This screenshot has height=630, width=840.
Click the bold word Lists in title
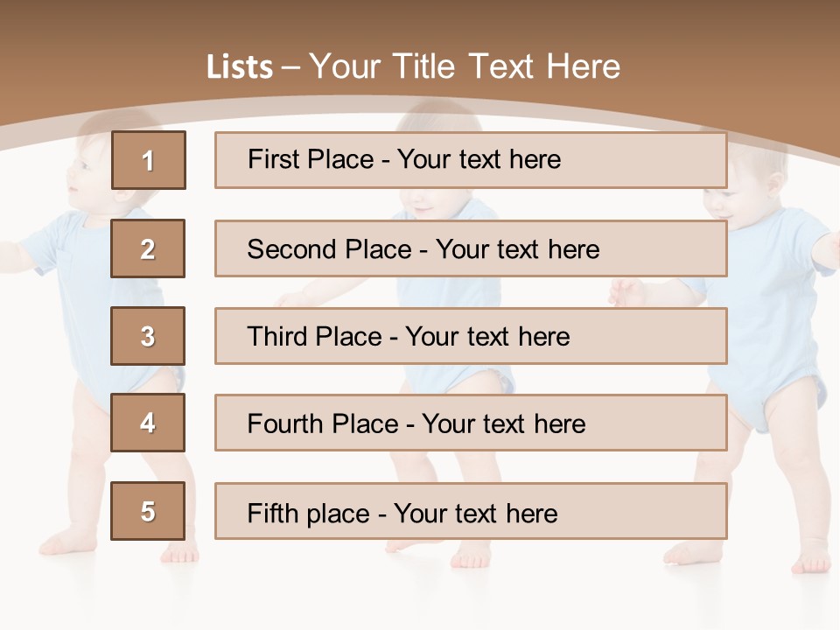(240, 67)
